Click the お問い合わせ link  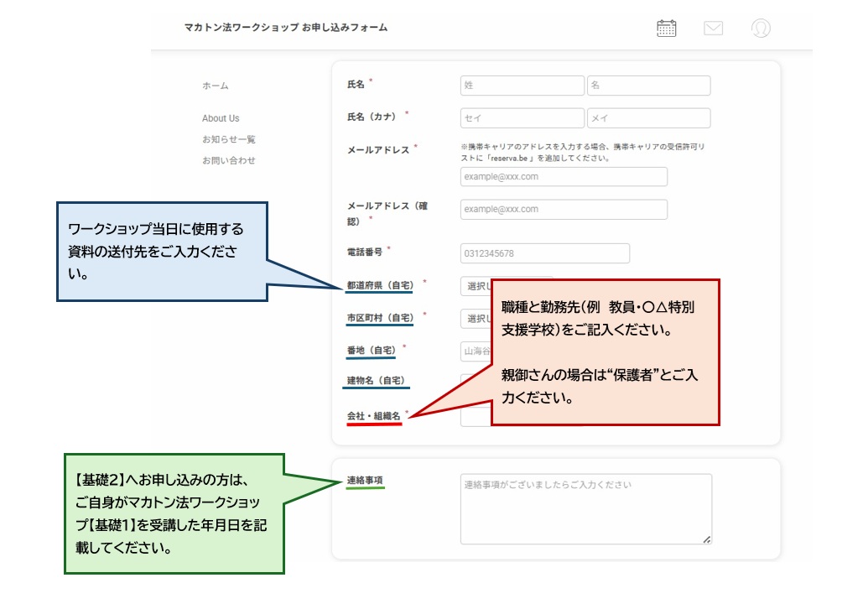tap(228, 160)
